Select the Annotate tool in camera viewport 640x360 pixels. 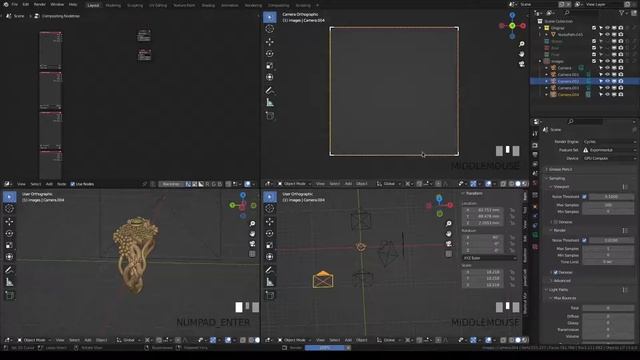(270, 90)
